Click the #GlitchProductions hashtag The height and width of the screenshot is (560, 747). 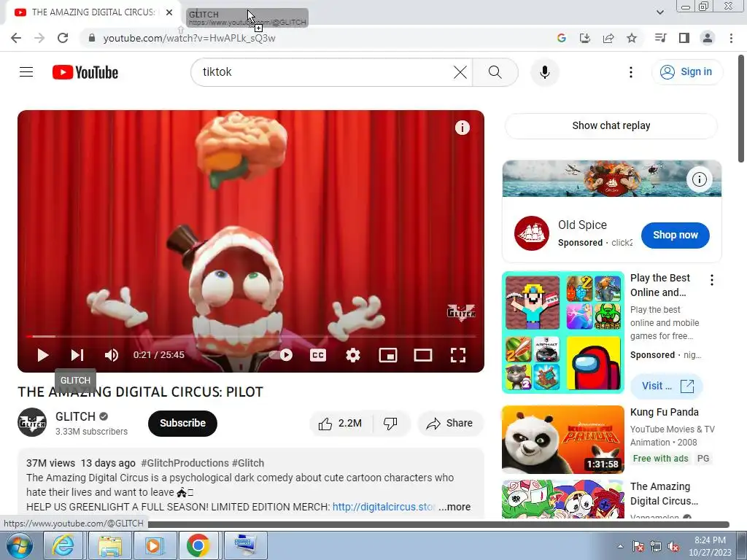(185, 463)
